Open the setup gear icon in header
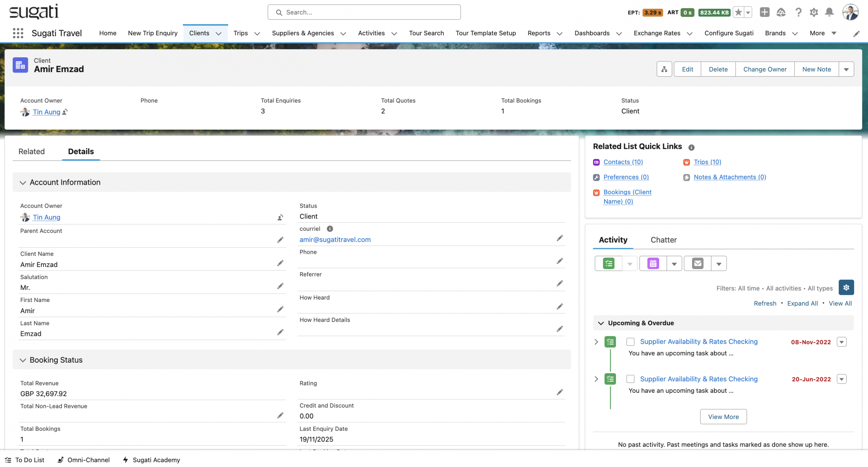868x467 pixels. pos(814,13)
